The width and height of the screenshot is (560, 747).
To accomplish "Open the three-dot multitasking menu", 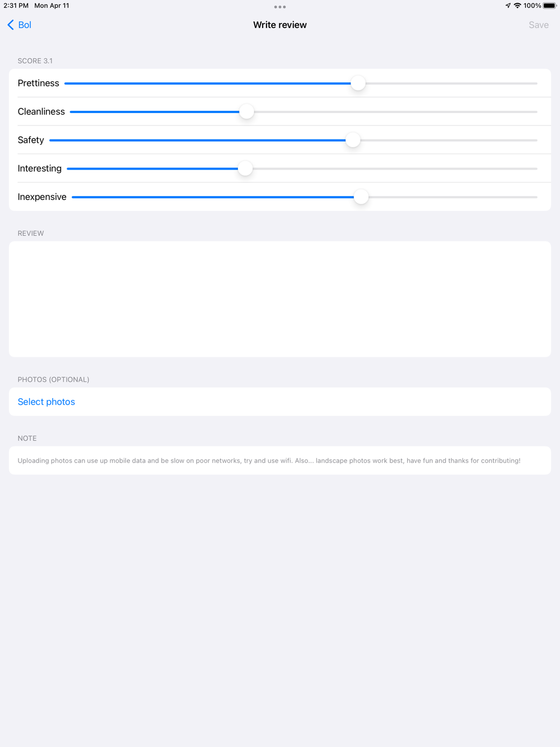I will [280, 7].
